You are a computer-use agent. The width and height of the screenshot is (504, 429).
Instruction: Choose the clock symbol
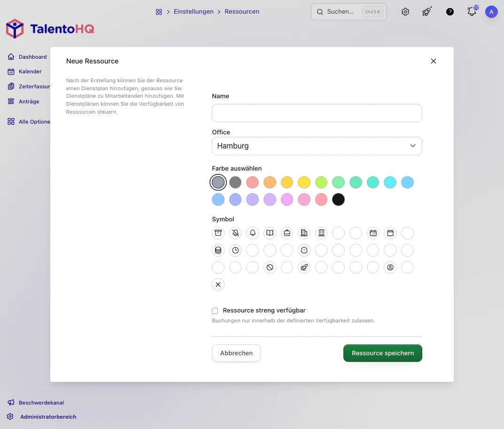[235, 250]
